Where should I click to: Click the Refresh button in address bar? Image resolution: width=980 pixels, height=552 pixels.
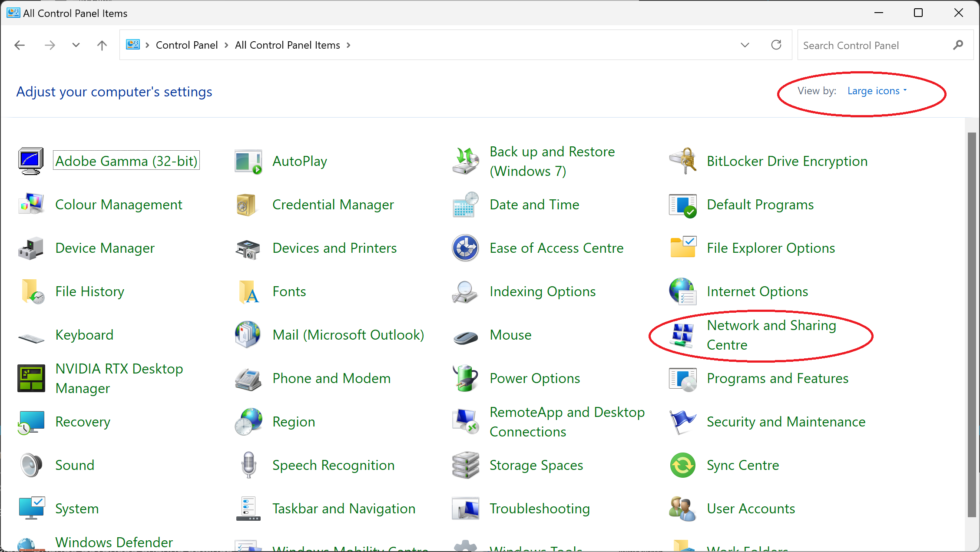[x=776, y=45]
